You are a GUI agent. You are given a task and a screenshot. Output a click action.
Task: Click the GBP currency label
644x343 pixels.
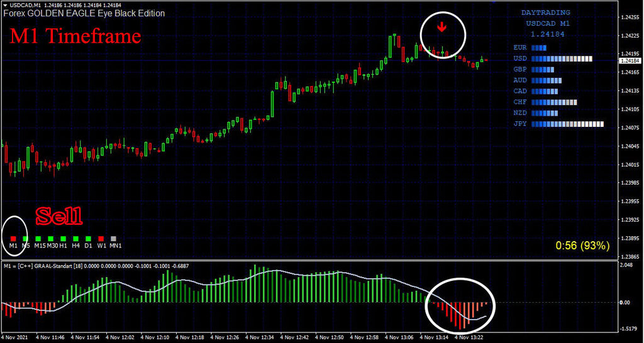pyautogui.click(x=520, y=69)
